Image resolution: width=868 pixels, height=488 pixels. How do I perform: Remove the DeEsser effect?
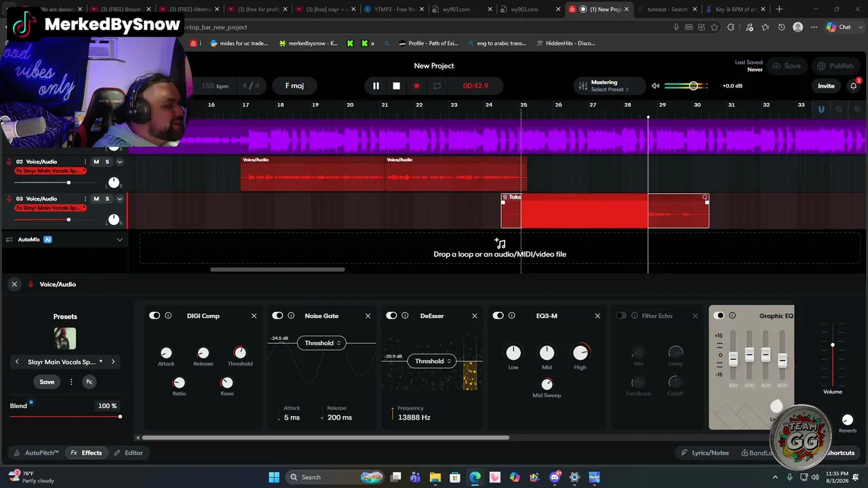[475, 316]
